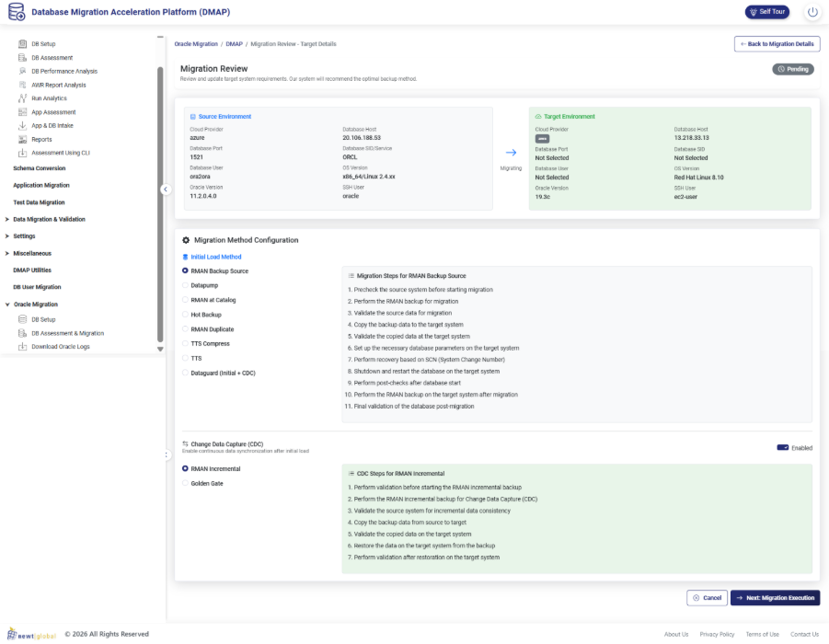
Task: Disable the Change Data Capture toggle
Action: point(783,447)
